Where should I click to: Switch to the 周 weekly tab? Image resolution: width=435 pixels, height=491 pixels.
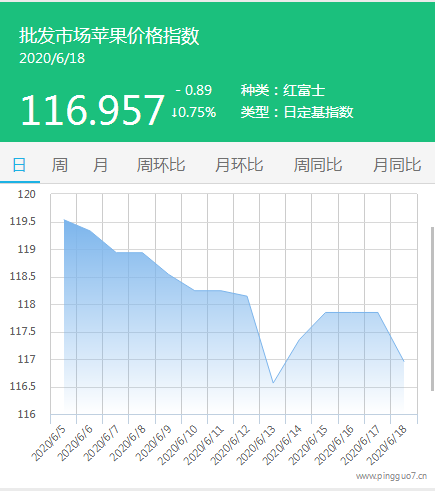(59, 165)
